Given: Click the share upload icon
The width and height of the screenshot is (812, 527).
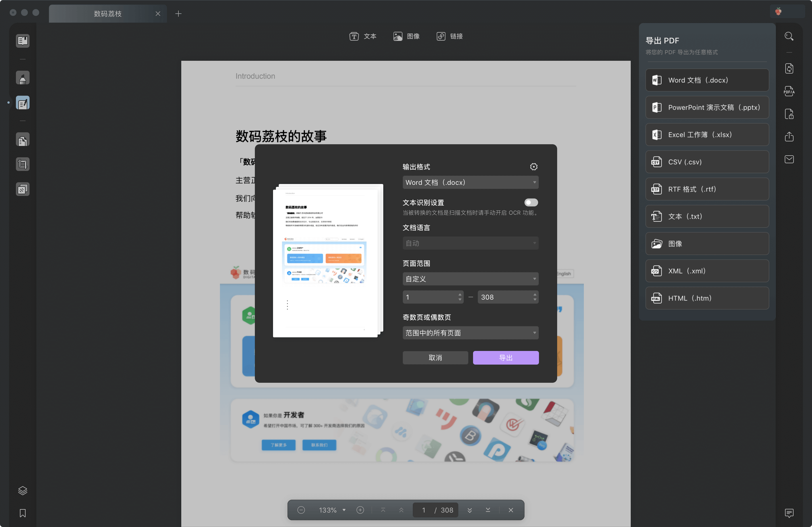Looking at the screenshot, I should [789, 136].
